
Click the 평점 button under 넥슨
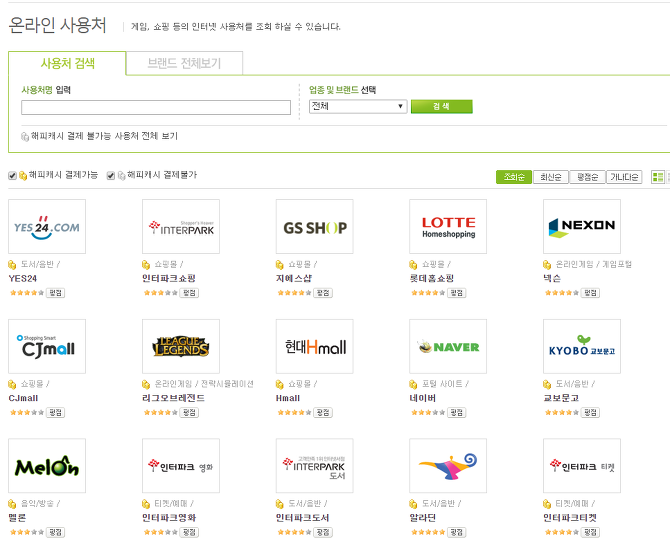point(591,293)
